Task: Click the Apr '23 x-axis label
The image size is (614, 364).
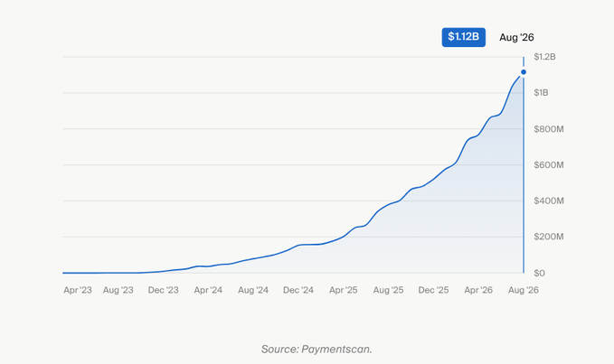Action: point(78,290)
